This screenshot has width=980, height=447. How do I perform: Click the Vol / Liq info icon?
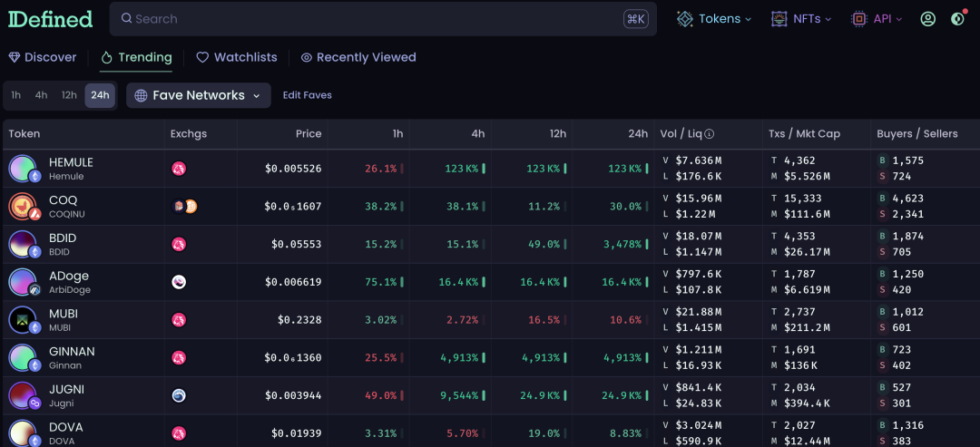[710, 134]
